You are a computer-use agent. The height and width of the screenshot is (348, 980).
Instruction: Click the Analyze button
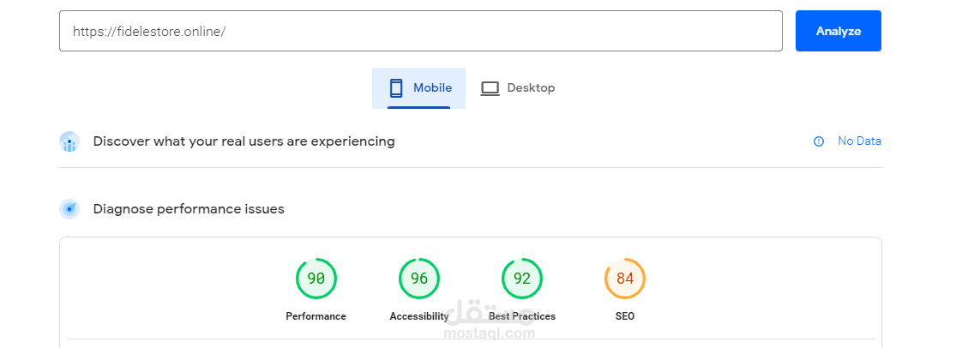(838, 31)
